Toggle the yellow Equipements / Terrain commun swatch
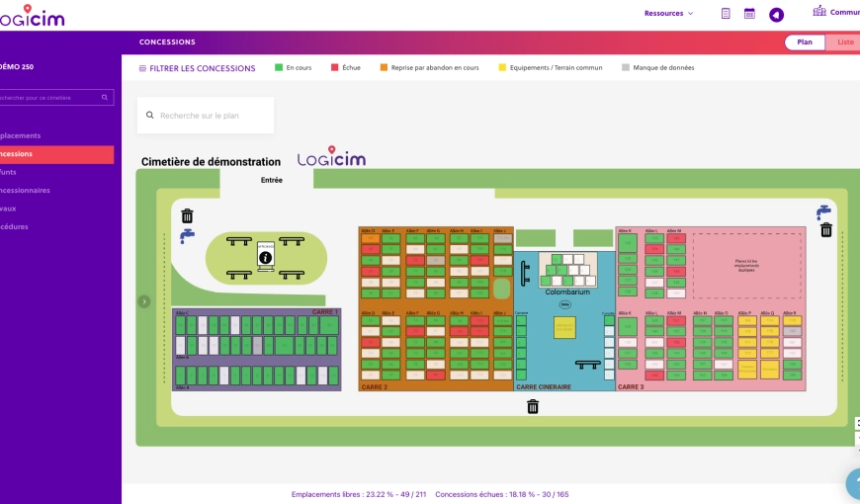860x504 pixels. point(502,67)
